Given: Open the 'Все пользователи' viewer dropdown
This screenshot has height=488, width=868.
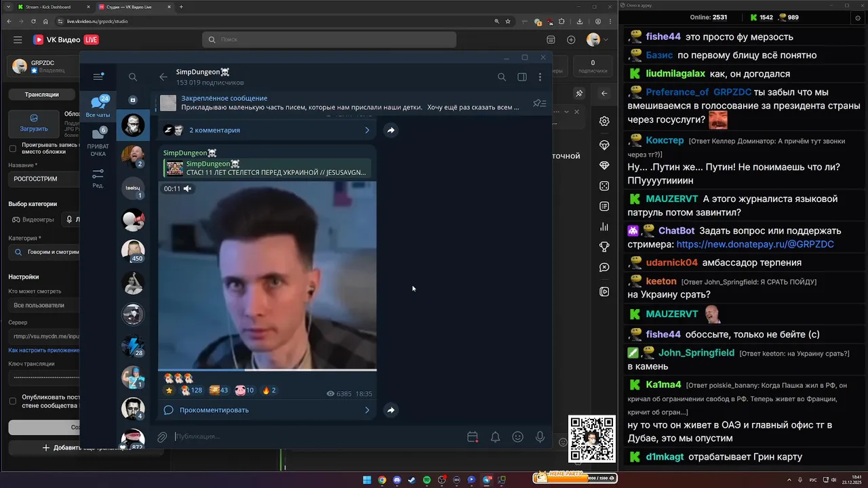Looking at the screenshot, I should click(x=44, y=305).
